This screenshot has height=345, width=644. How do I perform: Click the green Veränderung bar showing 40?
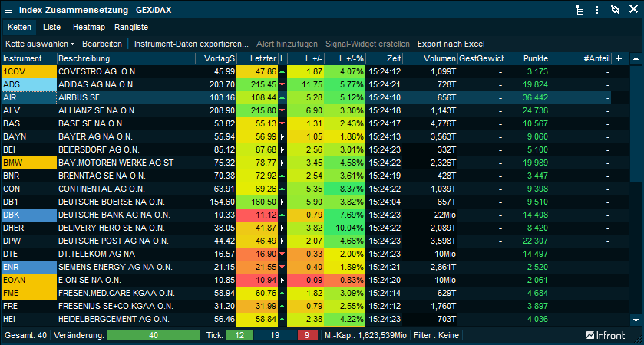tap(154, 335)
